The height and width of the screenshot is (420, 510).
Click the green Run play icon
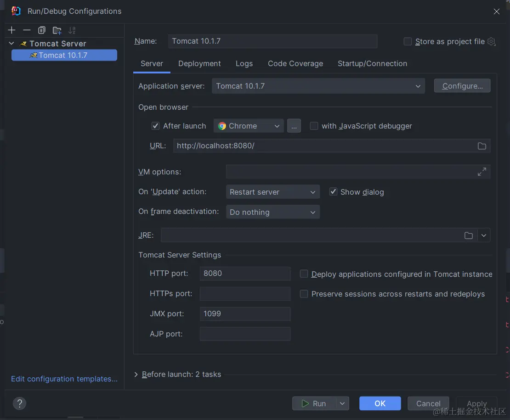tap(305, 403)
